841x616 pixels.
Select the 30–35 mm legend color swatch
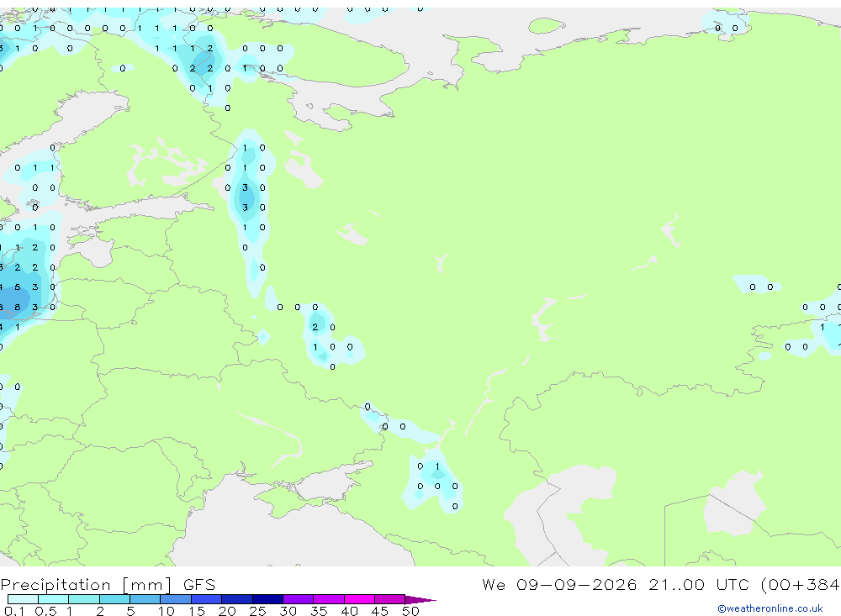click(x=299, y=599)
